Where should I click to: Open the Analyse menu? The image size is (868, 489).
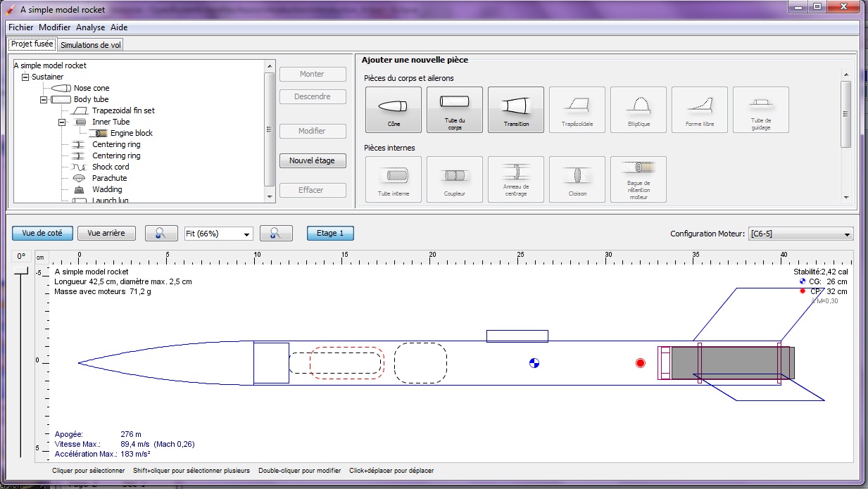pos(90,27)
